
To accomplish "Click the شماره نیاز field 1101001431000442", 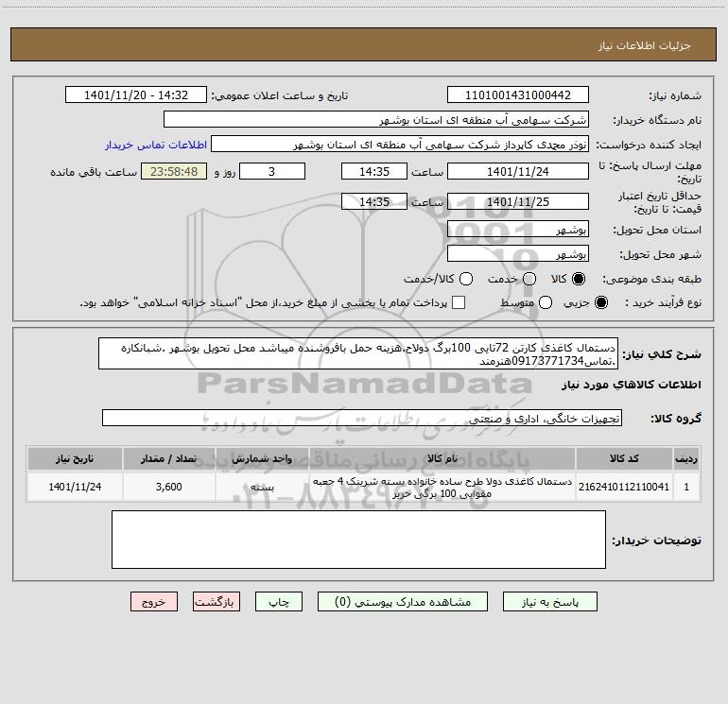I will pyautogui.click(x=518, y=95).
